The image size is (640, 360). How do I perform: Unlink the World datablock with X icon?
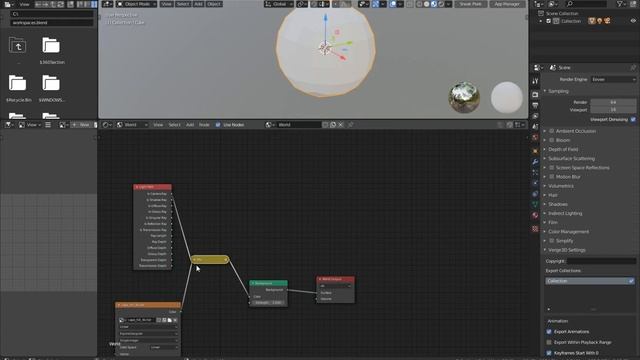341,124
